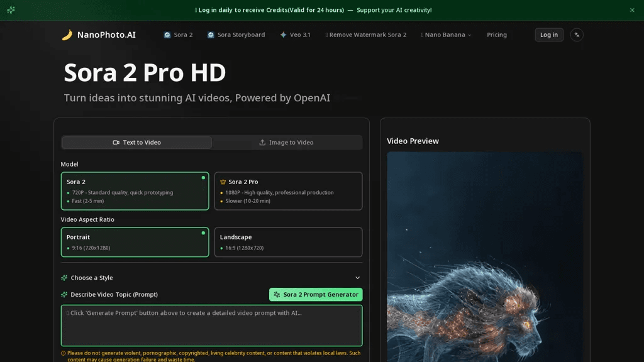Click the Sora 2 nav icon
The image size is (644, 362).
pos(167,35)
